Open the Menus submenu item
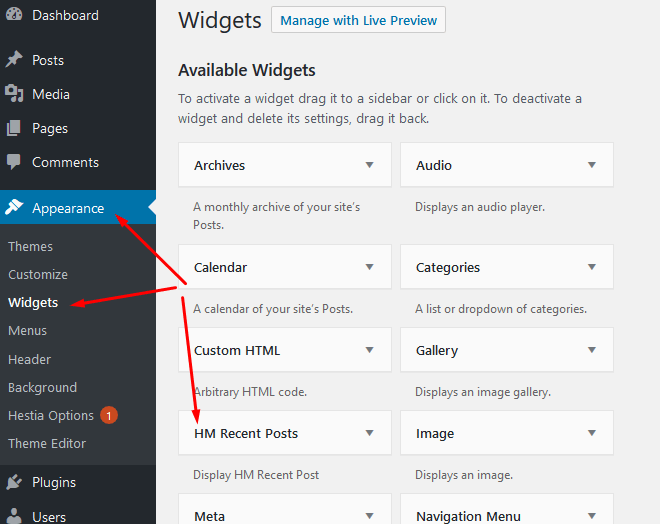Viewport: 660px width, 524px height. click(27, 330)
